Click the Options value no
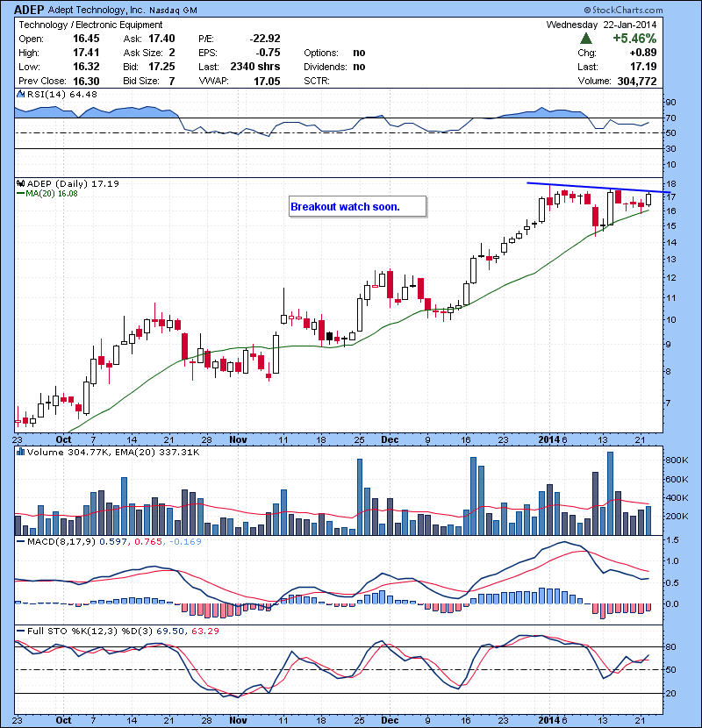The height and width of the screenshot is (728, 702). point(359,53)
